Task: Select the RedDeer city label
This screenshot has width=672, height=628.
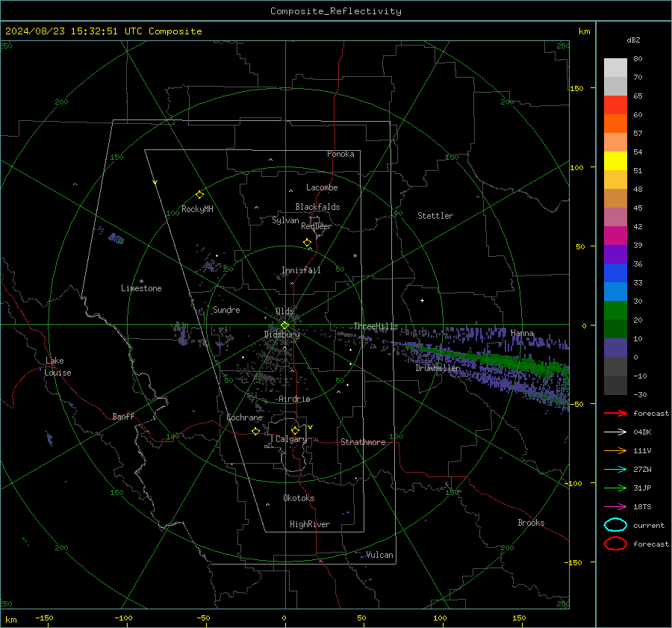Action: [x=317, y=226]
